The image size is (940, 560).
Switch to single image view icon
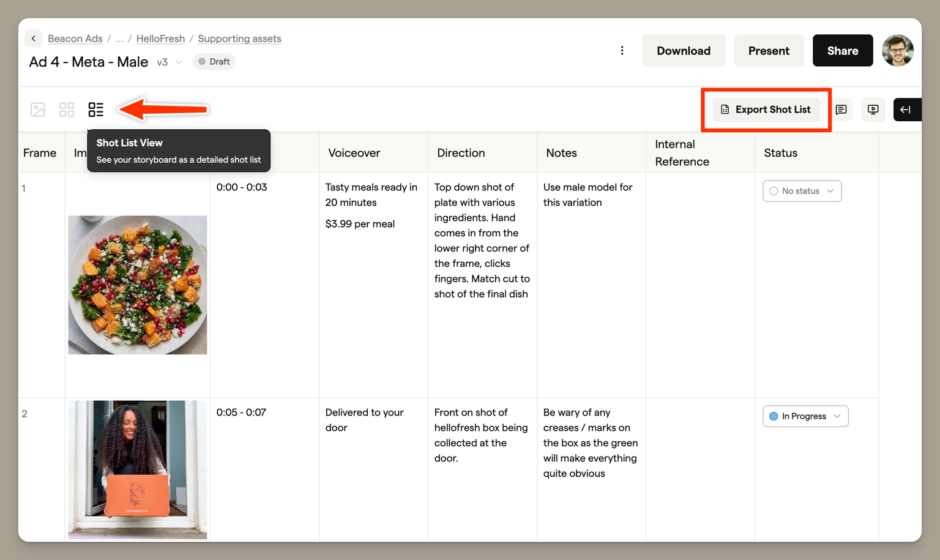(38, 110)
